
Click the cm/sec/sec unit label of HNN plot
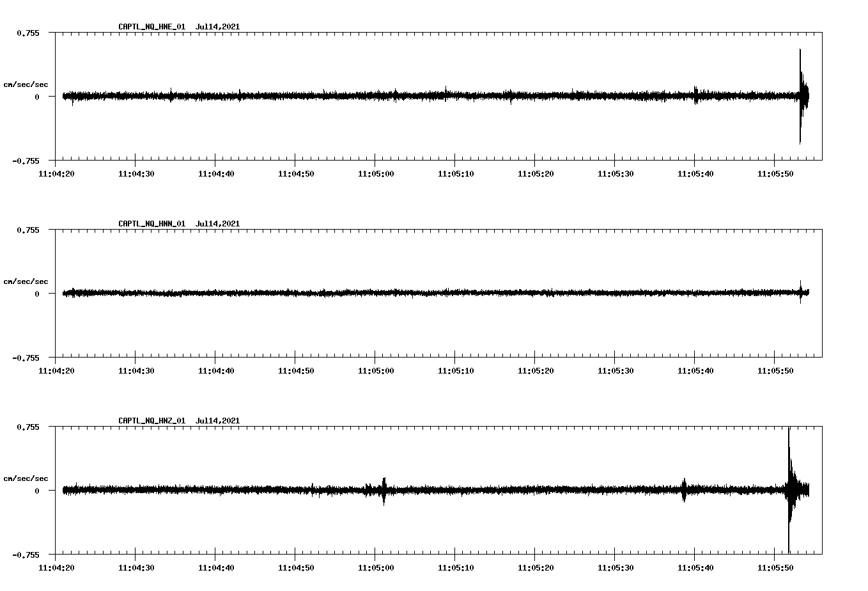point(26,281)
